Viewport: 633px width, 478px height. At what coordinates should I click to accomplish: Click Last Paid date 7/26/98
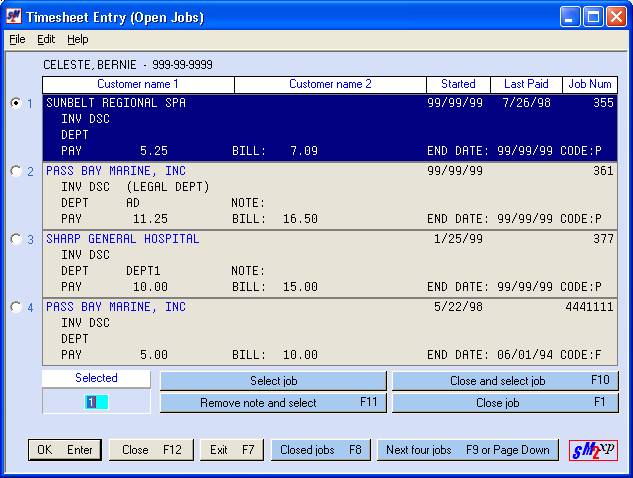pyautogui.click(x=526, y=103)
